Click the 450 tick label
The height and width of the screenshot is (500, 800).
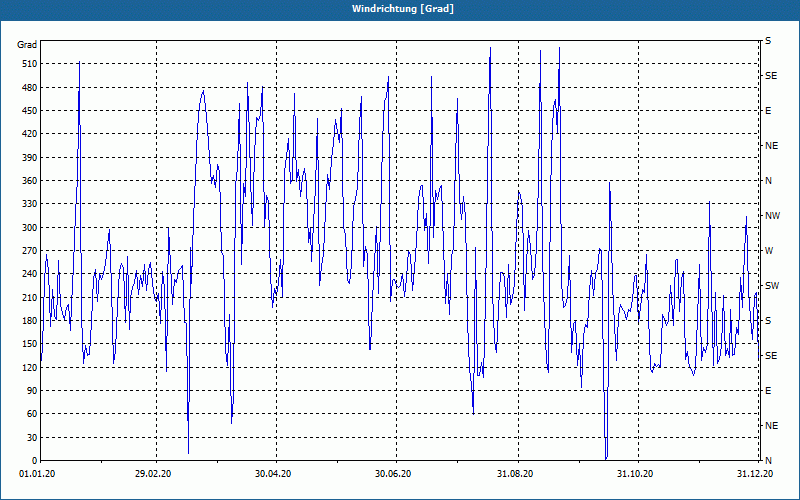(x=30, y=111)
